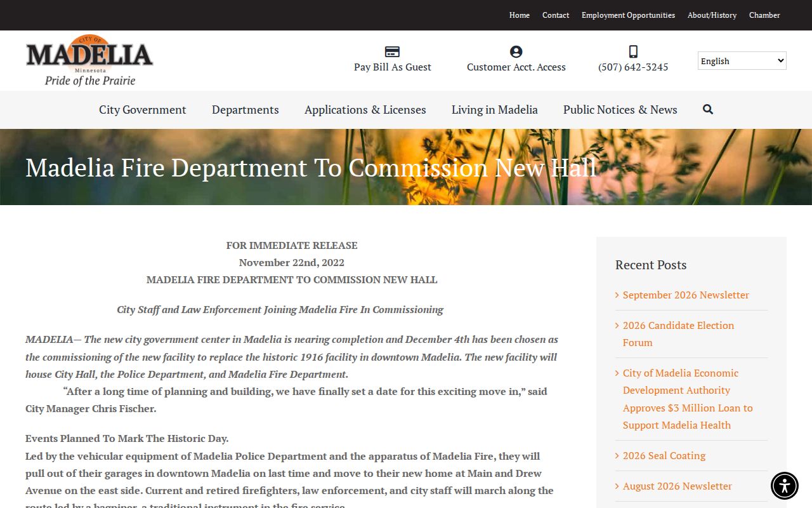Open Public Notices & News menu
Viewport: 812px width, 508px height.
[x=620, y=110]
